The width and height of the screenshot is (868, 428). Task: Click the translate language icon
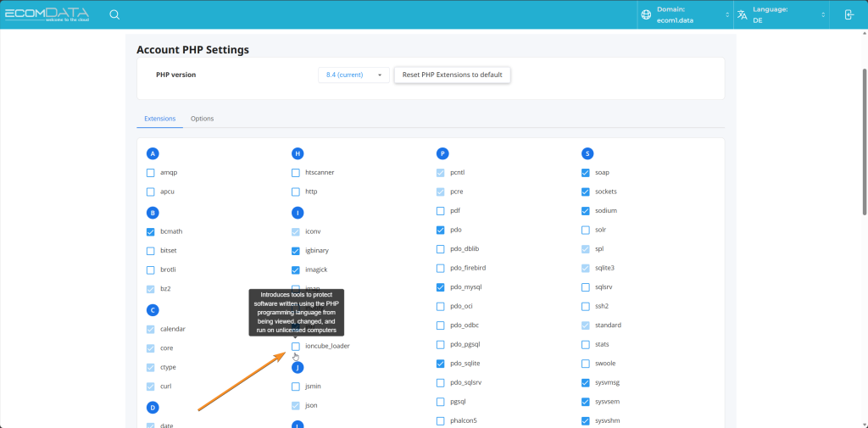[x=743, y=14]
